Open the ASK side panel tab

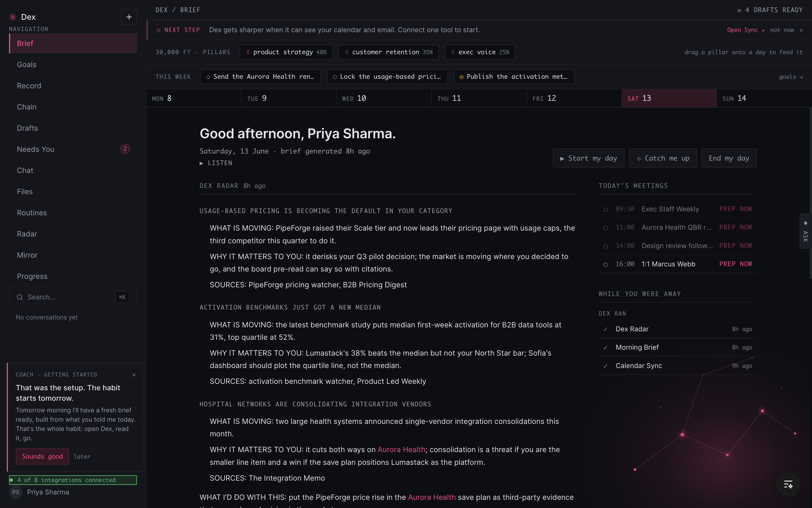pos(805,231)
